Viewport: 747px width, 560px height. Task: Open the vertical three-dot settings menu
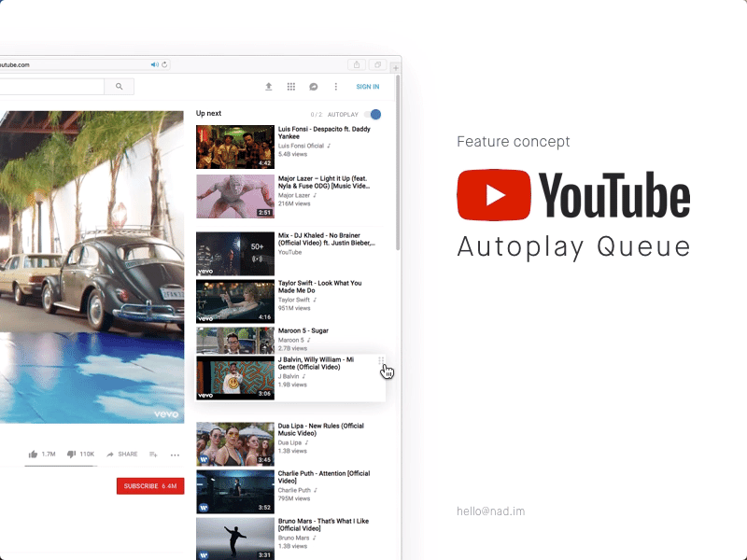click(x=336, y=86)
